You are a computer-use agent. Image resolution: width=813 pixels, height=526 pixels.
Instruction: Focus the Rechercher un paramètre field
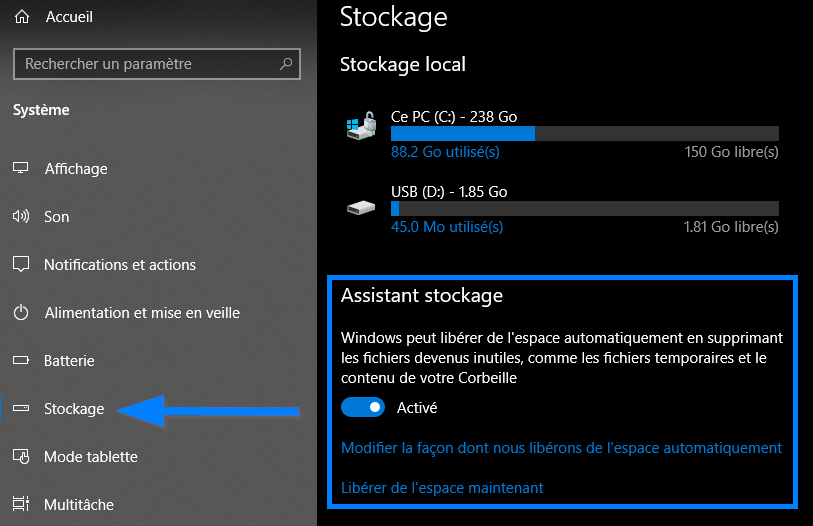(157, 64)
